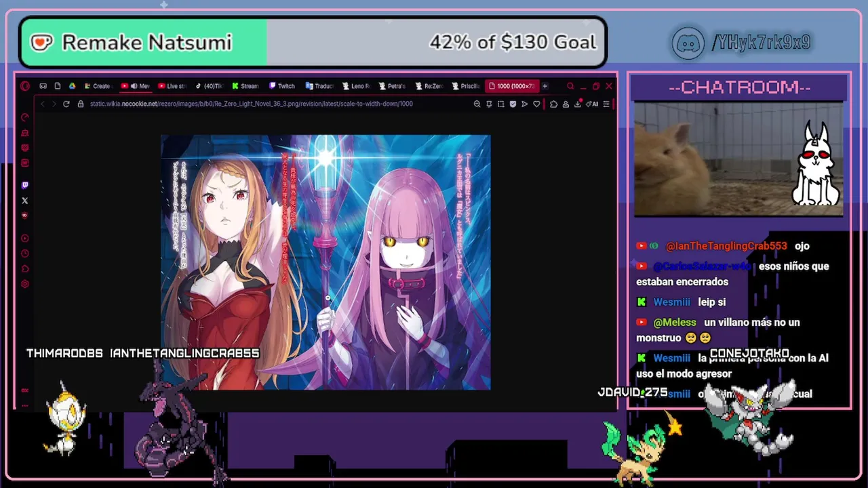The height and width of the screenshot is (488, 868).
Task: Click the padlock site security icon
Action: [x=81, y=104]
